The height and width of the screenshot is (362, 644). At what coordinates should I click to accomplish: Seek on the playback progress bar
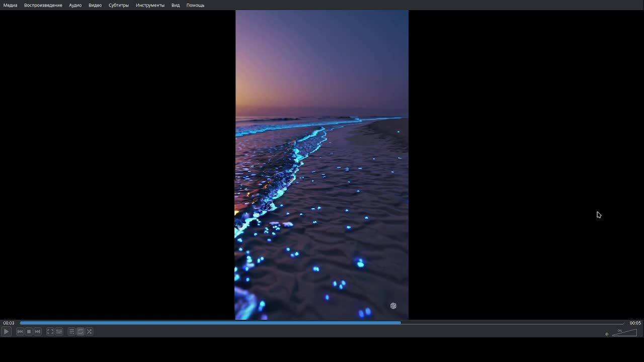click(322, 323)
